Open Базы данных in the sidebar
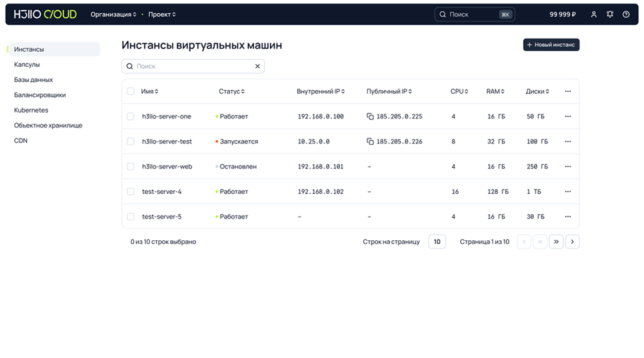The height and width of the screenshot is (358, 644). 32,79
